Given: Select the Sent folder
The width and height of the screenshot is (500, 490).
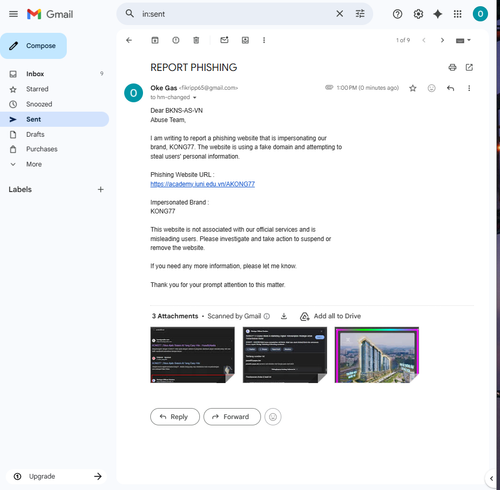Looking at the screenshot, I should point(54,119).
